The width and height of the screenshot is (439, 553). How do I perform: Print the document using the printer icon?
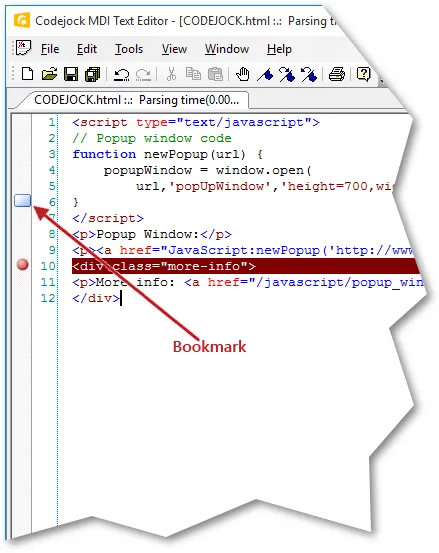click(337, 74)
